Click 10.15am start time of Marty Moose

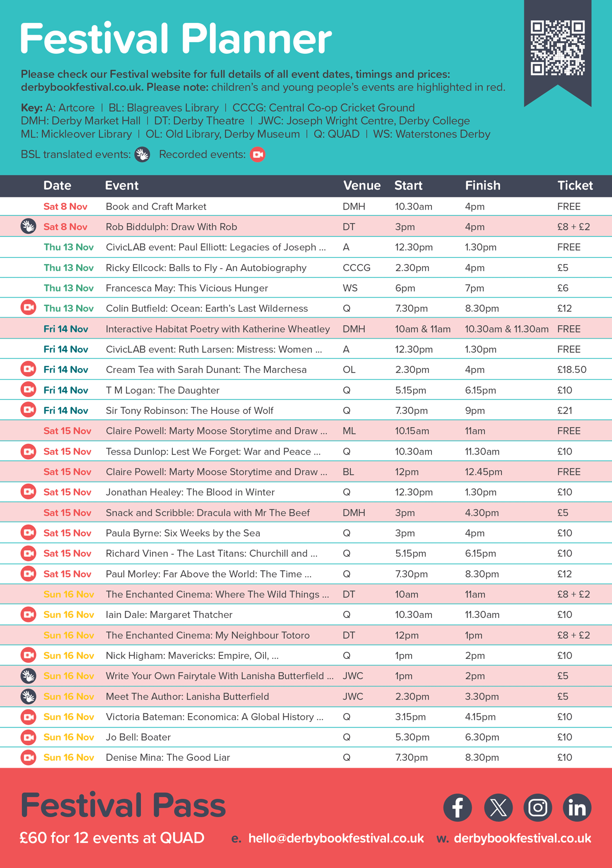click(412, 431)
